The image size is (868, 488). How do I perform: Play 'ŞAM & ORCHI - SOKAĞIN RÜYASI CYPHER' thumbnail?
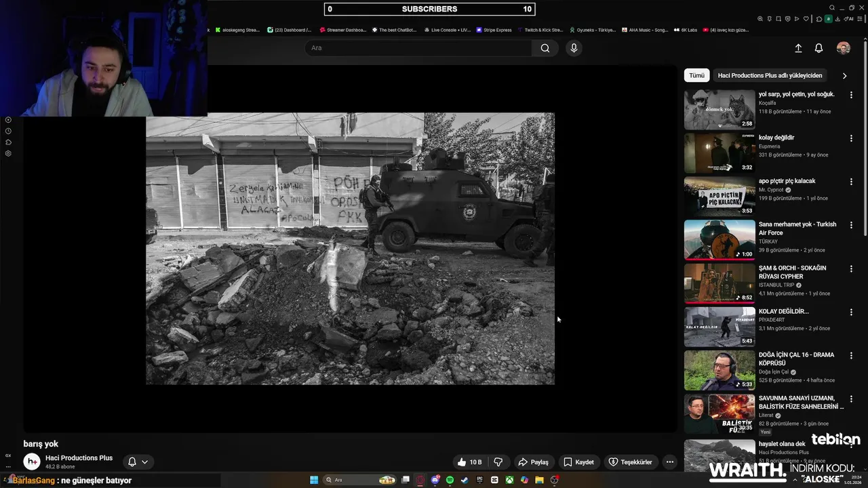click(x=719, y=283)
